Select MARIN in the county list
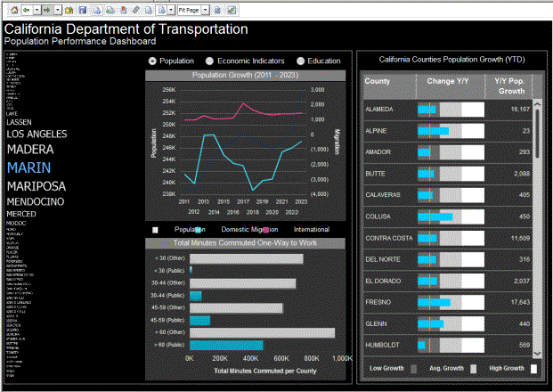 [29, 167]
